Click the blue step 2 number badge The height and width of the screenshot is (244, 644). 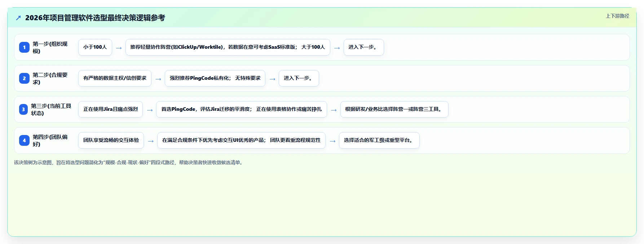[x=24, y=78]
